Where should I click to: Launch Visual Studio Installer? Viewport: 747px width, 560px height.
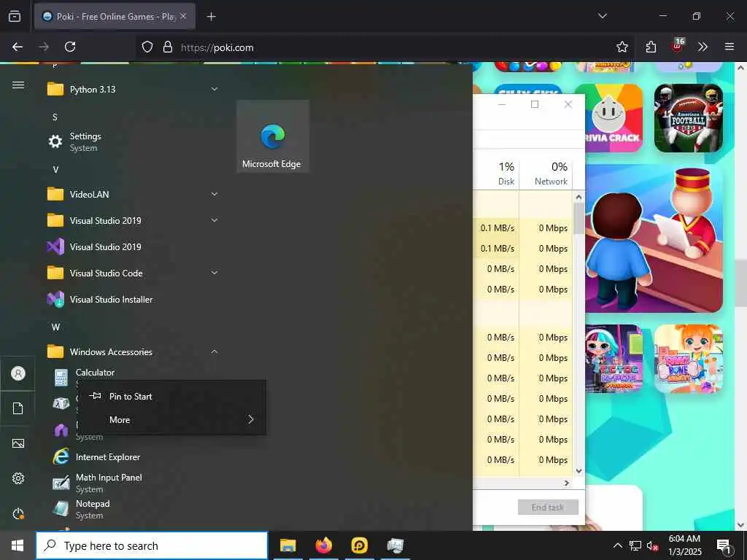[133, 299]
